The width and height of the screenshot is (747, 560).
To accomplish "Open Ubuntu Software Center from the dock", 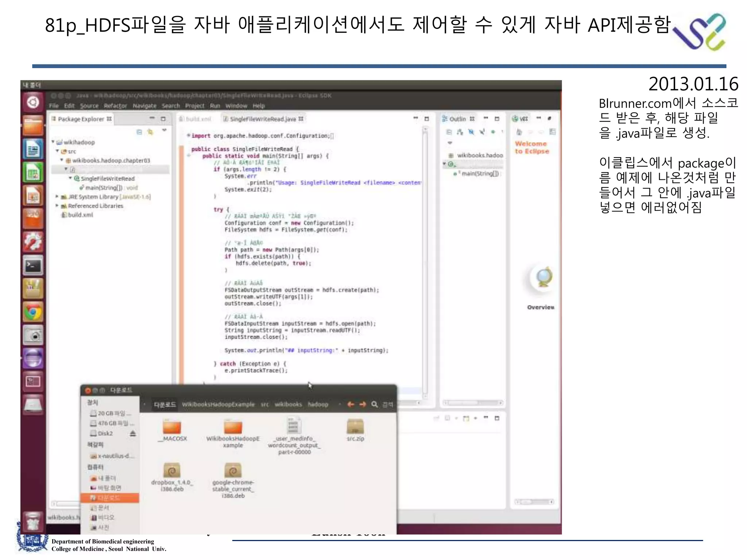I will [x=33, y=219].
